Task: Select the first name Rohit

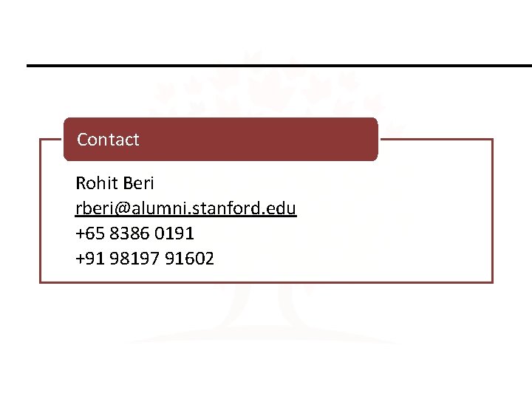Action: tap(94, 183)
